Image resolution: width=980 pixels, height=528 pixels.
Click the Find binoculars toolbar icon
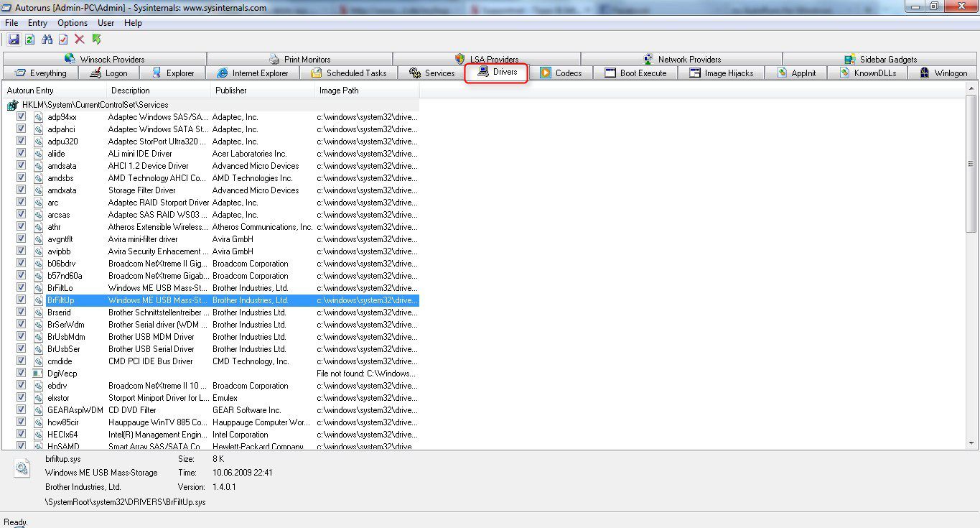(47, 40)
